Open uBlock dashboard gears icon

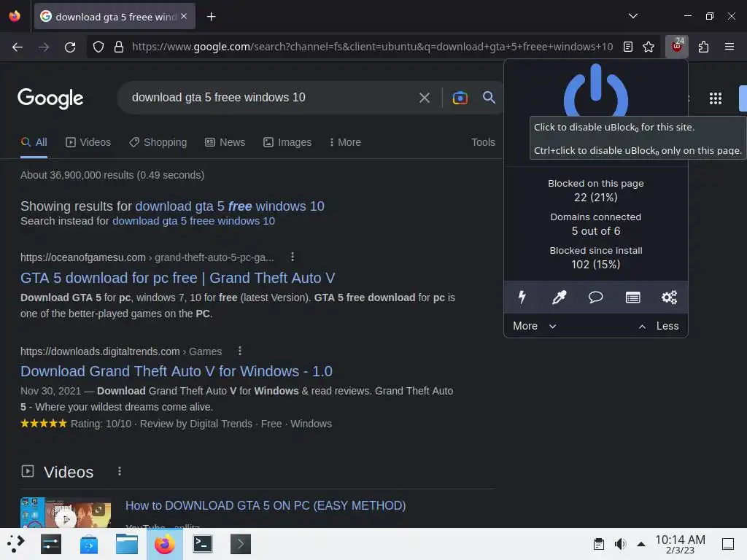[x=669, y=297]
